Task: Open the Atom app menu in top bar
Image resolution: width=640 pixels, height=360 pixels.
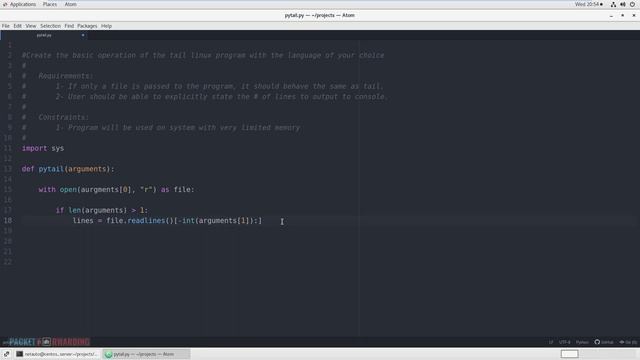Action: click(x=71, y=4)
